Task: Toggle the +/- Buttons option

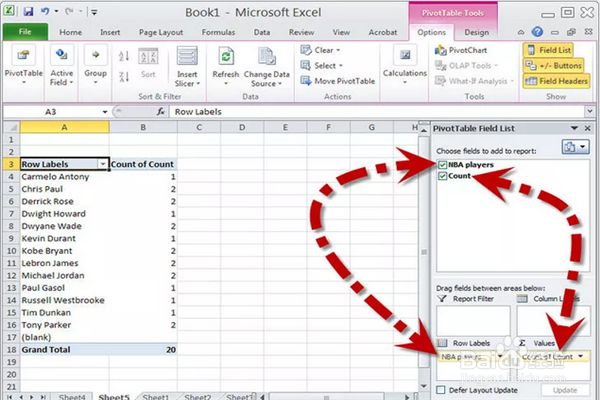Action: (553, 65)
